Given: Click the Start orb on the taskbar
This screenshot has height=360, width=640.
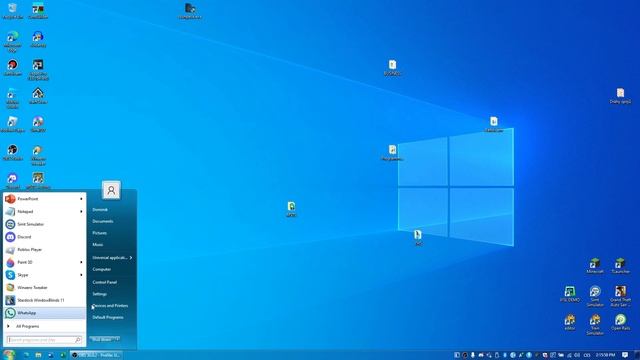Looking at the screenshot, I should click(9, 355).
